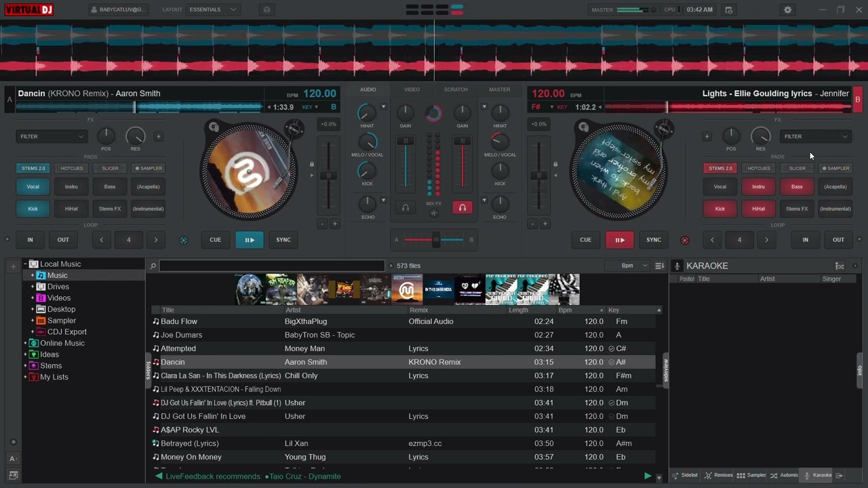Viewport: 868px width, 488px height.
Task: Open the Sidelist tab at bottom right
Action: coord(685,475)
